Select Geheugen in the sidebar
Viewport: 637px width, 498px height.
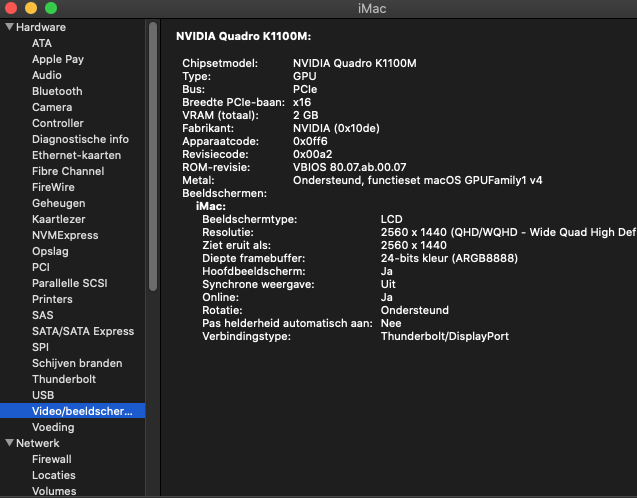click(x=58, y=203)
